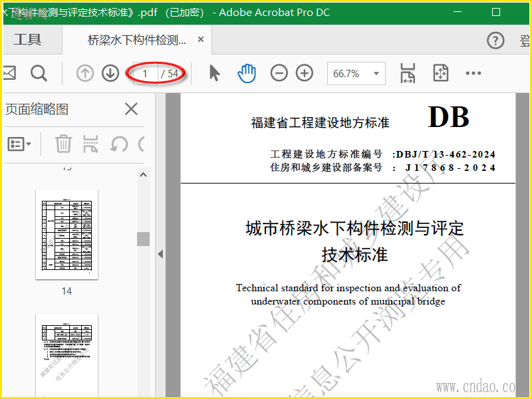
Task: Click the page number input field
Action: click(x=146, y=73)
